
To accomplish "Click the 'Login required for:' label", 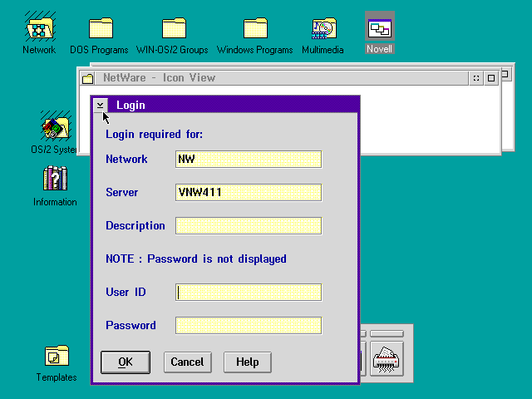I will pyautogui.click(x=155, y=135).
